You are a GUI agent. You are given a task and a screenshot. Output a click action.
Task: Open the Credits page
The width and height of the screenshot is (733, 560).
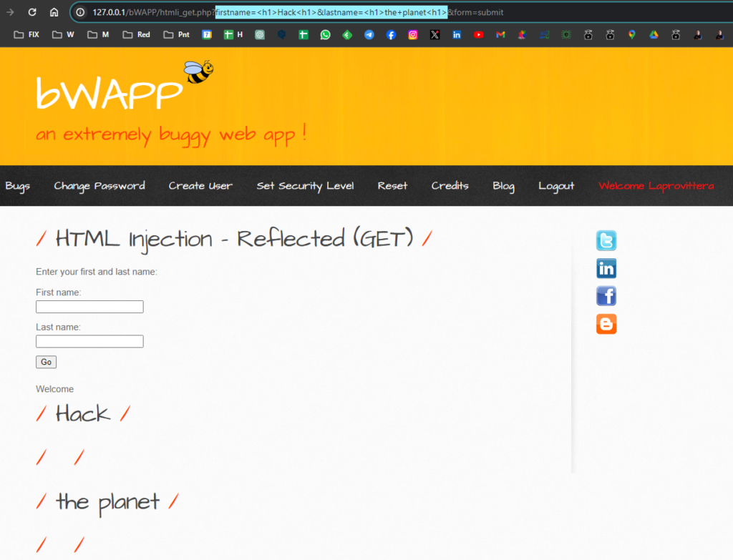450,186
